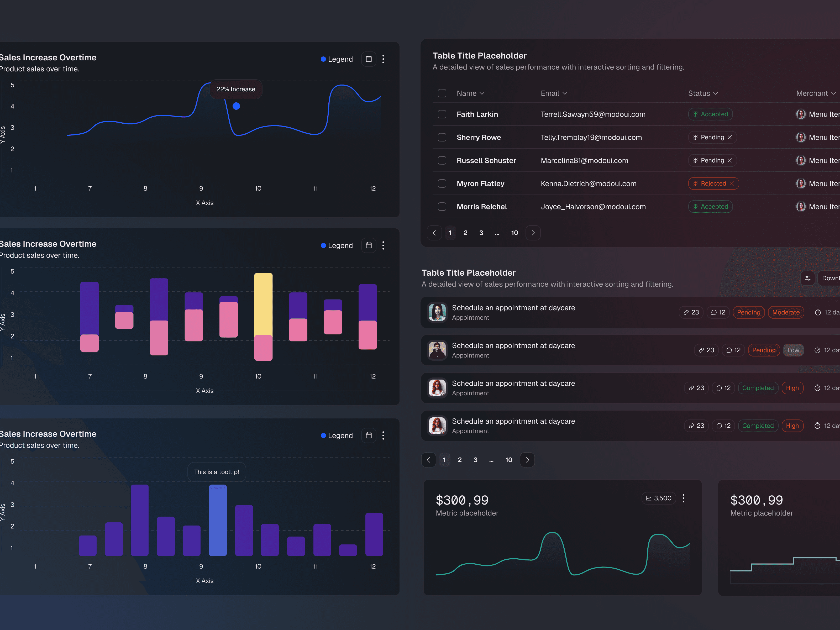Select page 1 in upper table pagination

(450, 233)
